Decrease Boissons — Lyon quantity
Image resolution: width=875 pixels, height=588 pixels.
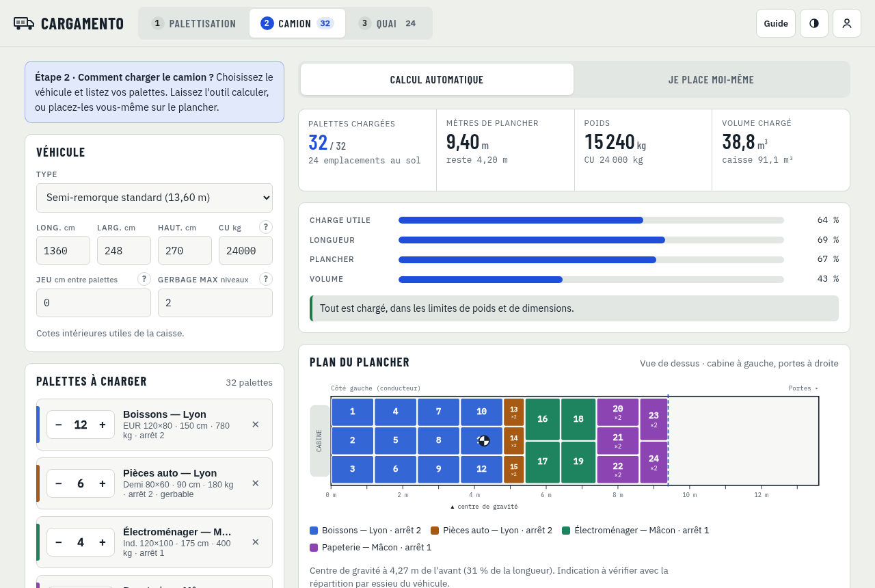click(x=59, y=425)
